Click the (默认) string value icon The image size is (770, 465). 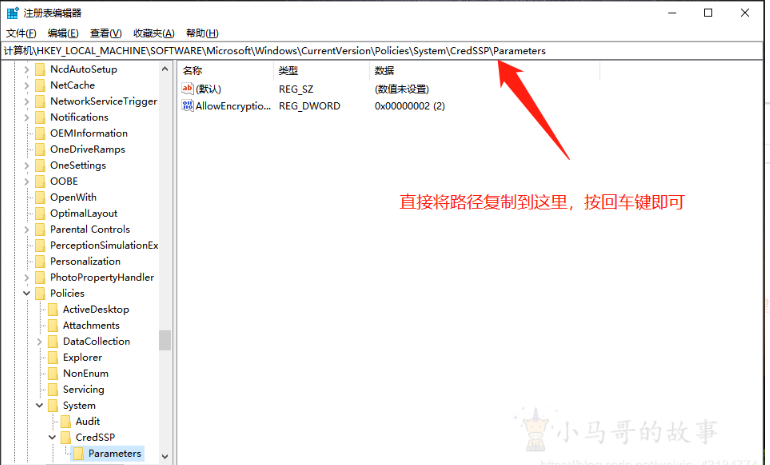pyautogui.click(x=187, y=89)
